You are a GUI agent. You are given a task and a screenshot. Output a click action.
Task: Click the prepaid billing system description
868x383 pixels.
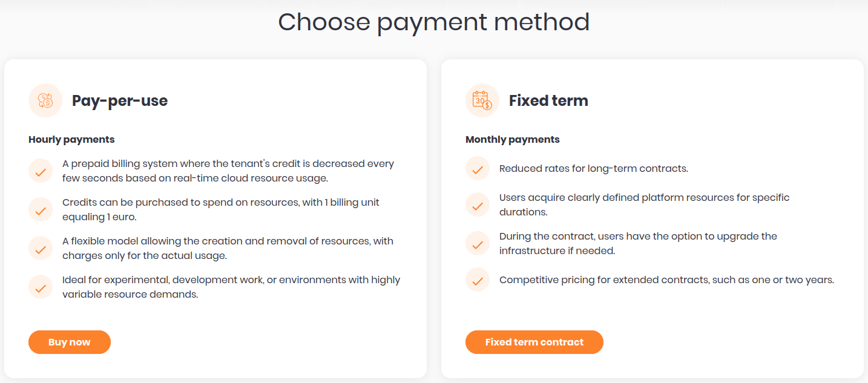tap(228, 171)
